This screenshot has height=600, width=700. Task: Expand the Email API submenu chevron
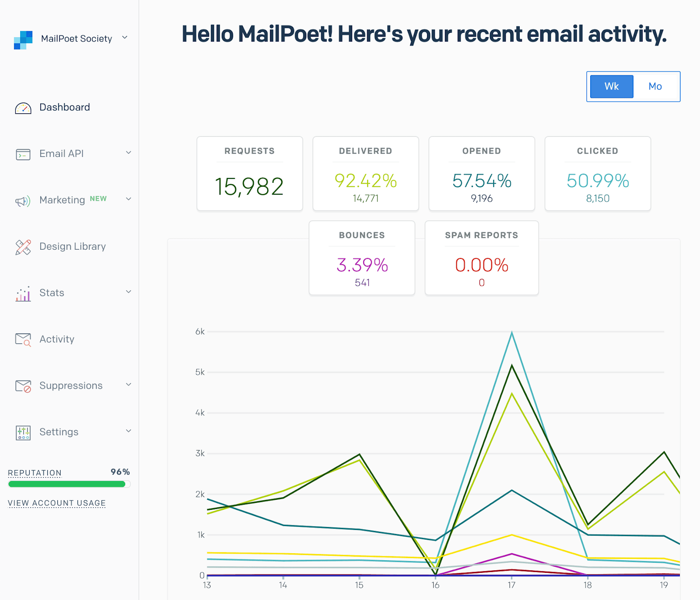pos(129,153)
